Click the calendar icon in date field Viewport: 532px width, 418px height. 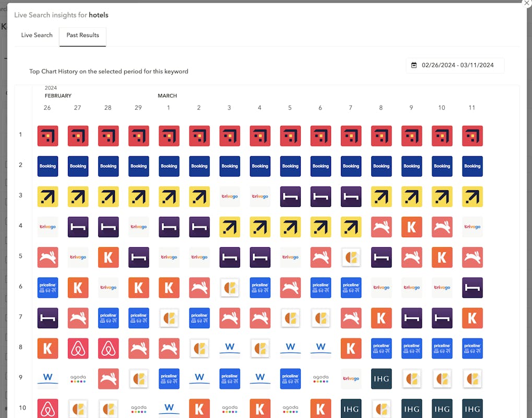[414, 65]
